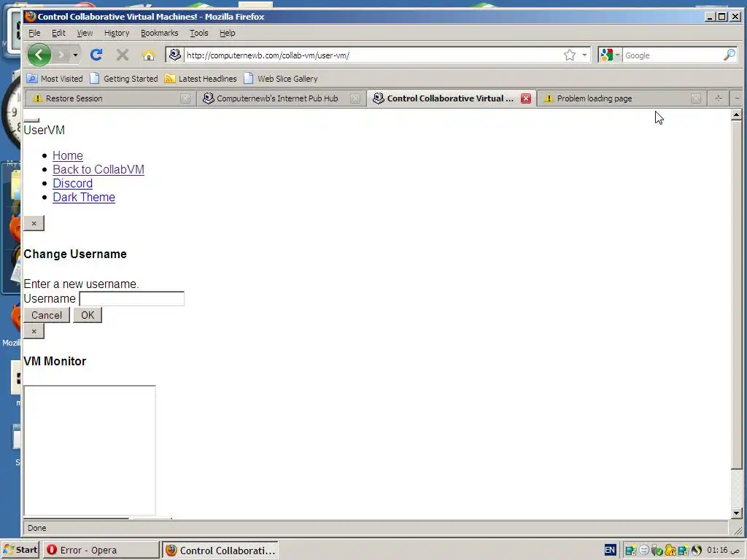Reload the current page
This screenshot has height=560, width=747.
pos(96,55)
